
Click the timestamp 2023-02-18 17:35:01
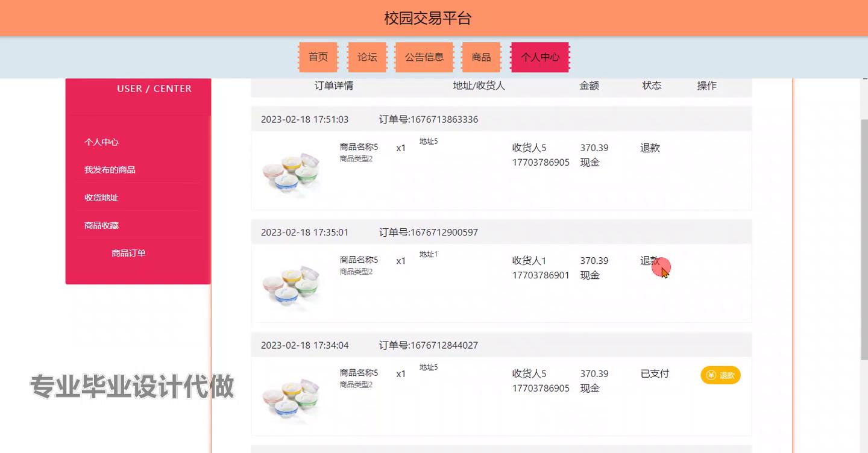pos(304,233)
